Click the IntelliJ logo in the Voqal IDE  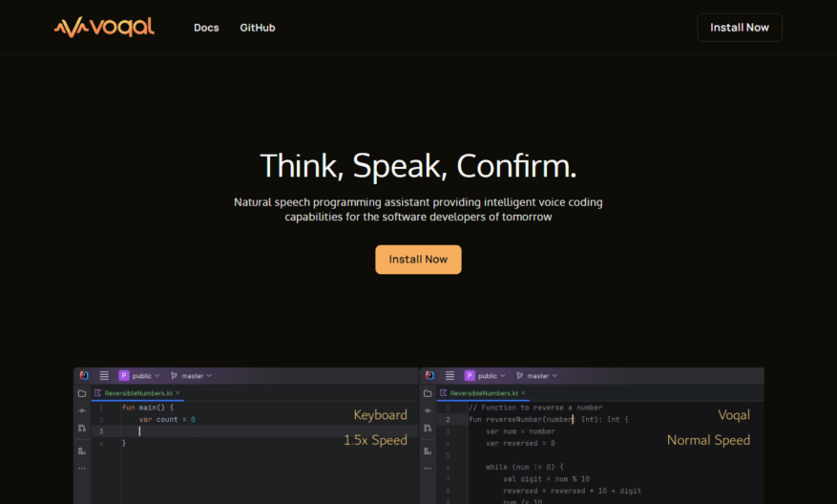(x=429, y=375)
